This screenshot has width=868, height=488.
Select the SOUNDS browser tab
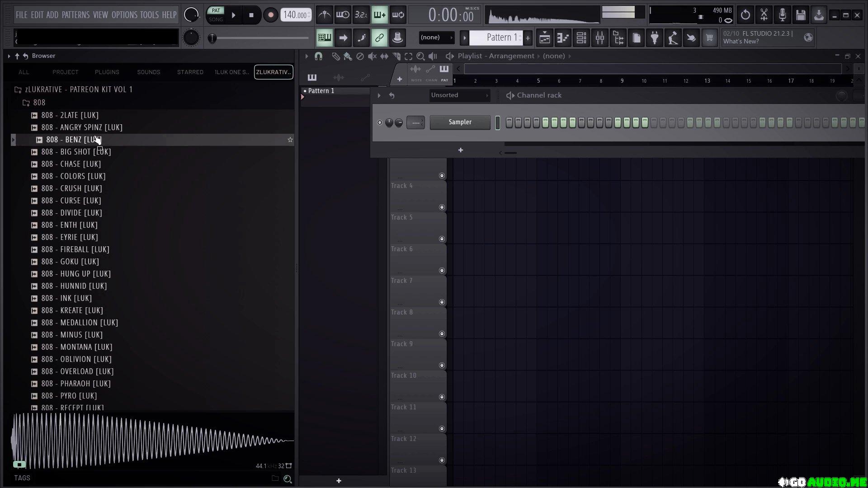[149, 72]
